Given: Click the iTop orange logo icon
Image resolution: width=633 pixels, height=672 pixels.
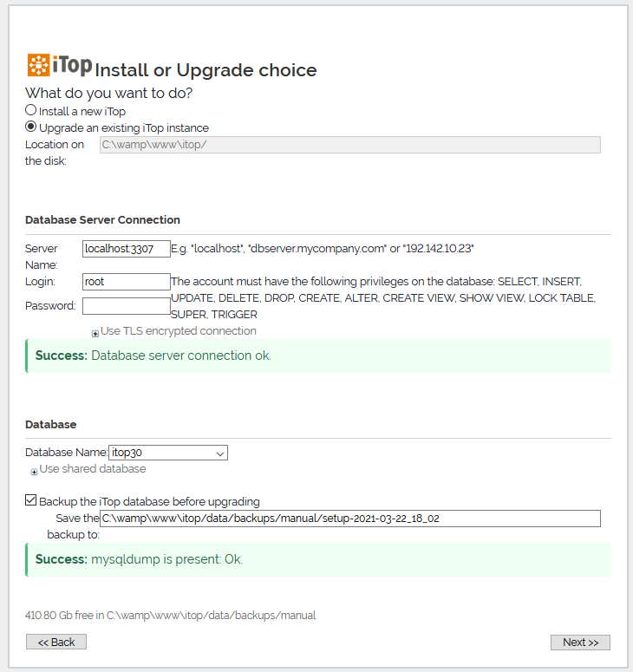Looking at the screenshot, I should click(38, 65).
